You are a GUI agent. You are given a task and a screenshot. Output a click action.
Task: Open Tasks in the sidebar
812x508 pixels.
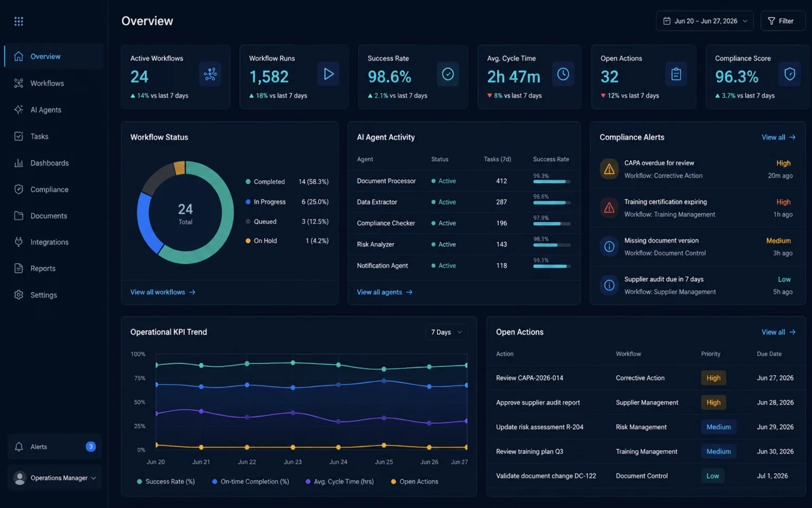pyautogui.click(x=54, y=136)
